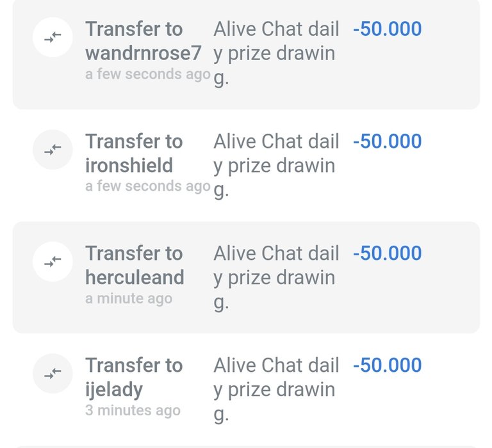492x448 pixels.
Task: Click memo text of ironshield transfer
Action: pyautogui.click(x=276, y=166)
